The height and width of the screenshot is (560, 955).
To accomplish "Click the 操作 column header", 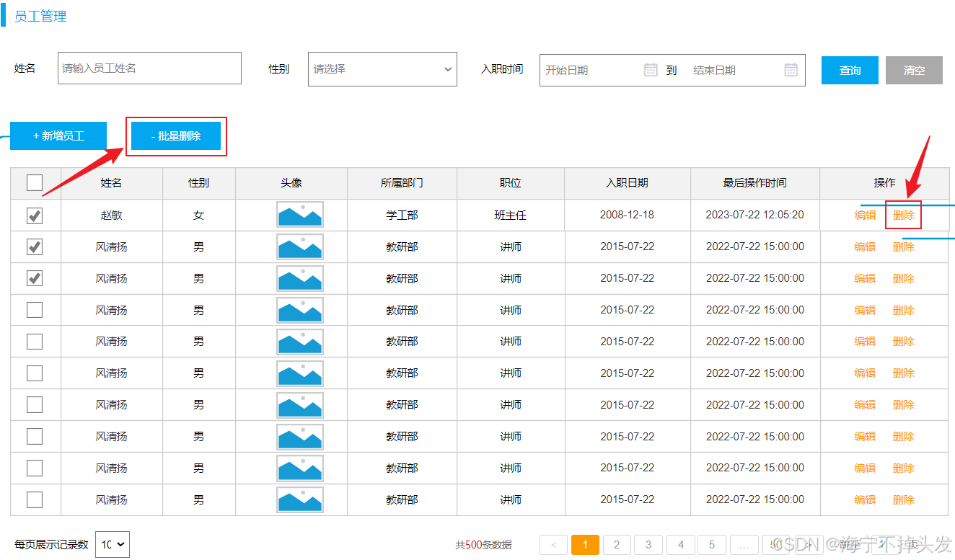I will tap(884, 183).
